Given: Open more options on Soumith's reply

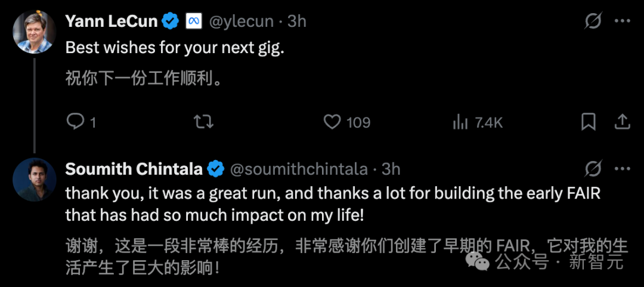Looking at the screenshot, I should point(622,169).
